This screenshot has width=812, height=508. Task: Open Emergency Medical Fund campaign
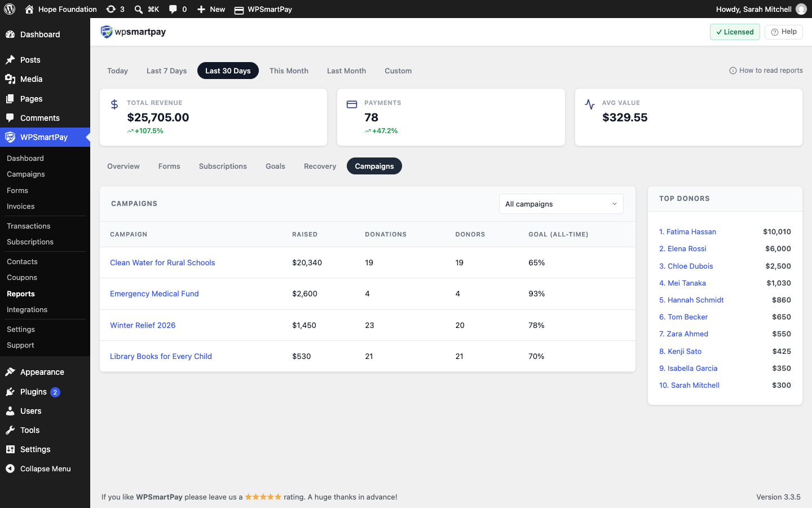point(155,294)
